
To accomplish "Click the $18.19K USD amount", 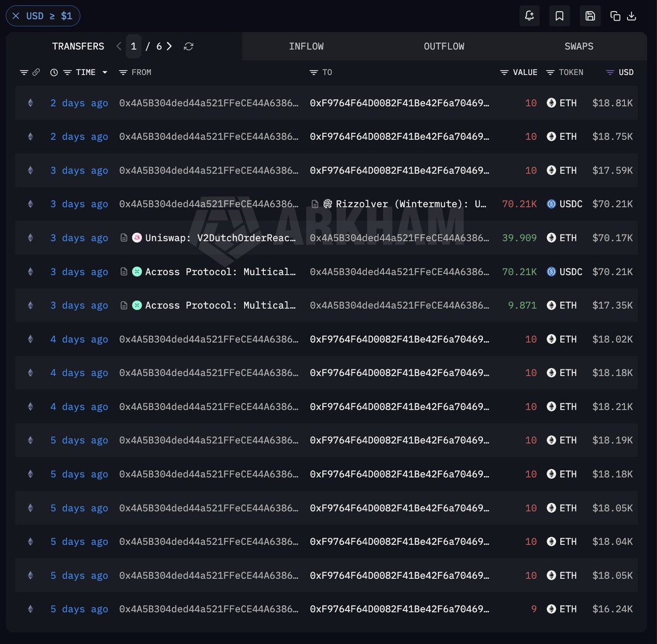I will coord(613,440).
